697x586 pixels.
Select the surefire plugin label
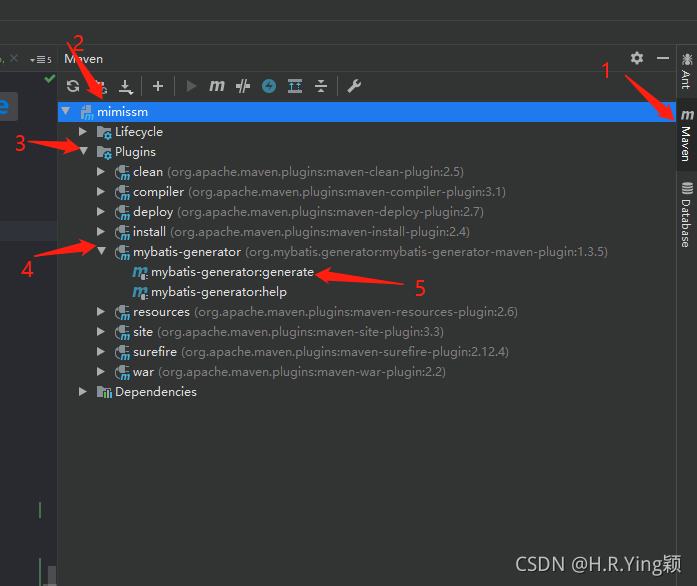coord(155,352)
